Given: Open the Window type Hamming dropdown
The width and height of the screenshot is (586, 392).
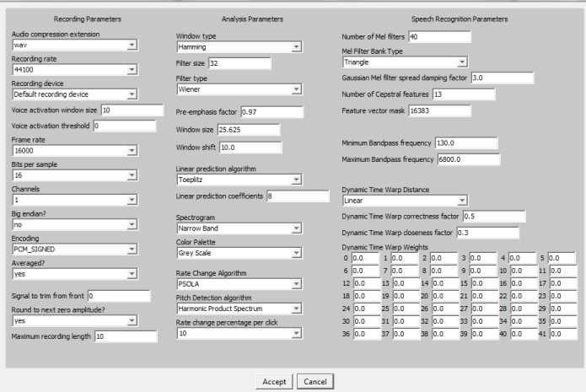Looking at the screenshot, I should [239, 48].
